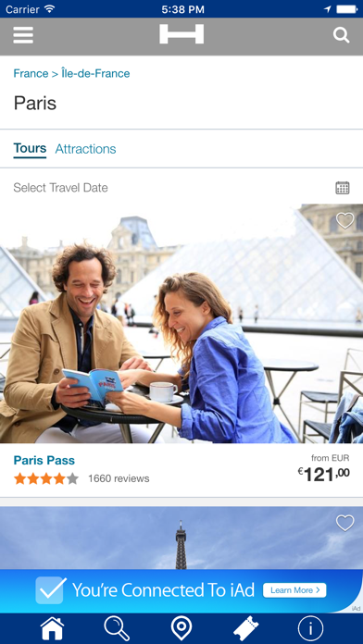The width and height of the screenshot is (363, 644).
Task: Open the travel date calendar icon
Action: point(343,188)
